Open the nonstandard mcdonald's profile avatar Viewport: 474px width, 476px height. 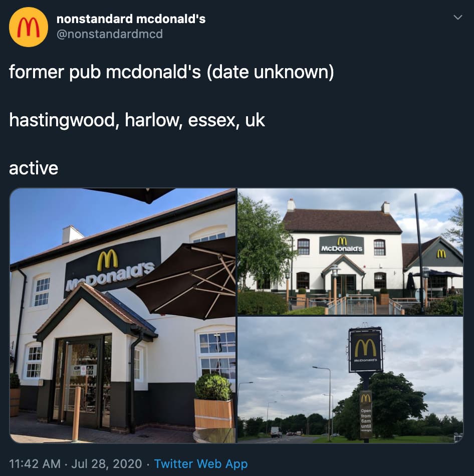click(x=28, y=27)
